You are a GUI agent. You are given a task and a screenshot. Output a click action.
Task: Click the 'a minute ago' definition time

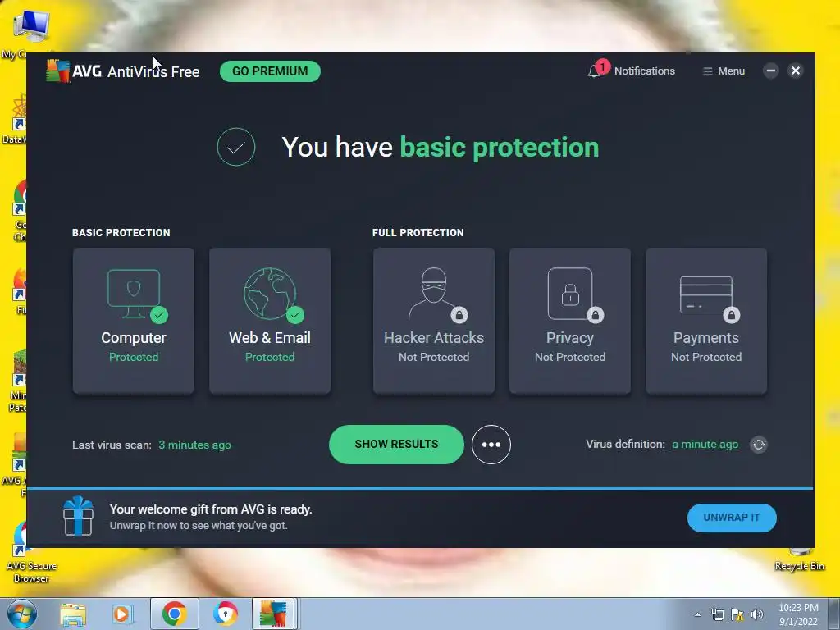(x=705, y=444)
